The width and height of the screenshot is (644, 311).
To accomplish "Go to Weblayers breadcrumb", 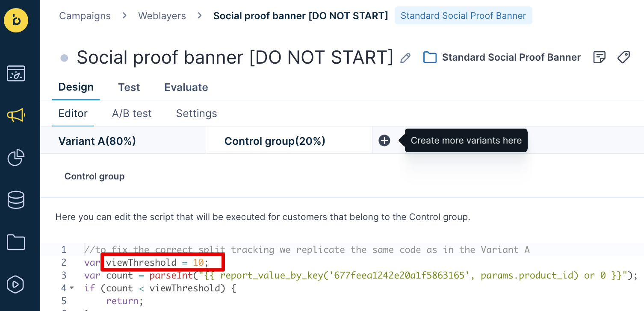I will pos(162,16).
